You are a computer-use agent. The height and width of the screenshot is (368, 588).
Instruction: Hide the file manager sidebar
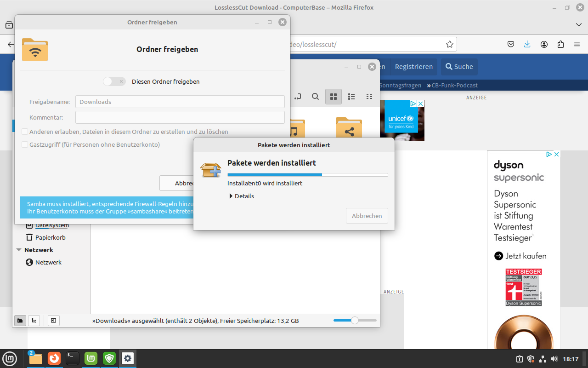click(53, 321)
